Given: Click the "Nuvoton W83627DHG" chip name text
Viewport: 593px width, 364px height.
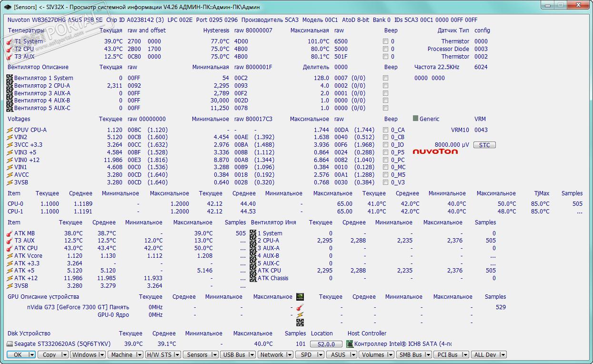Looking at the screenshot, I should point(37,20).
